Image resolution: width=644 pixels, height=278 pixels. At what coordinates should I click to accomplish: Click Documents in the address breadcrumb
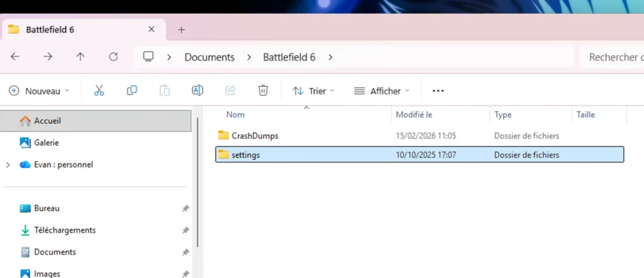tap(209, 57)
